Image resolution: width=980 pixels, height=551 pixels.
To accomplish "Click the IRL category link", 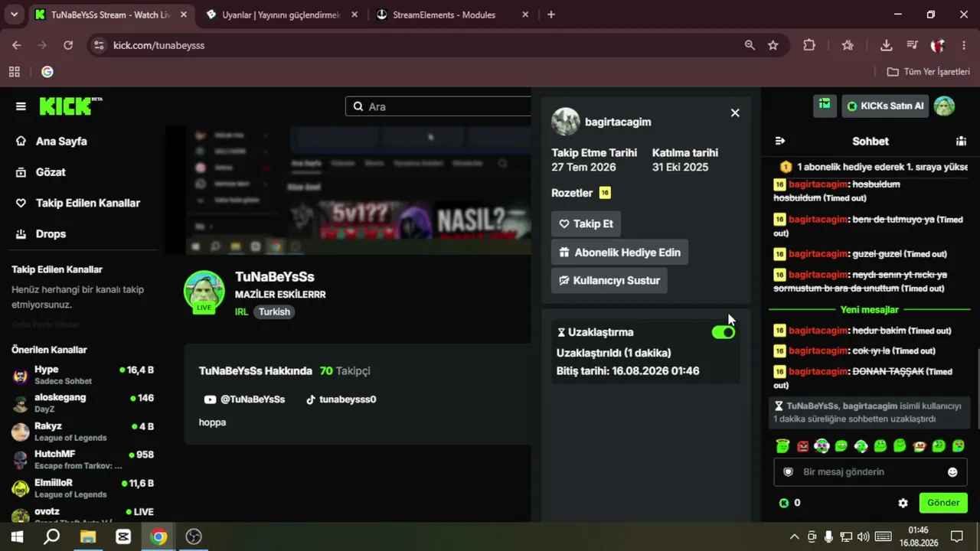I will [241, 311].
